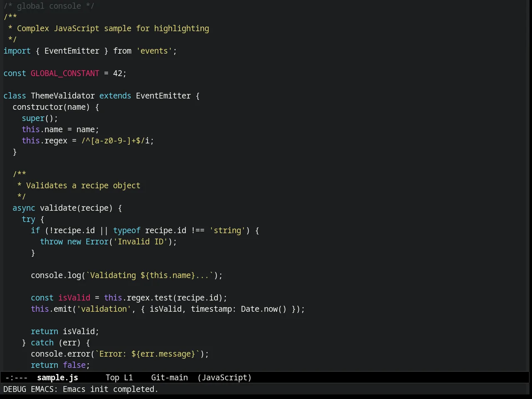Click 'constructor(name)' method declaration
Image resolution: width=532 pixels, height=399 pixels.
click(51, 107)
